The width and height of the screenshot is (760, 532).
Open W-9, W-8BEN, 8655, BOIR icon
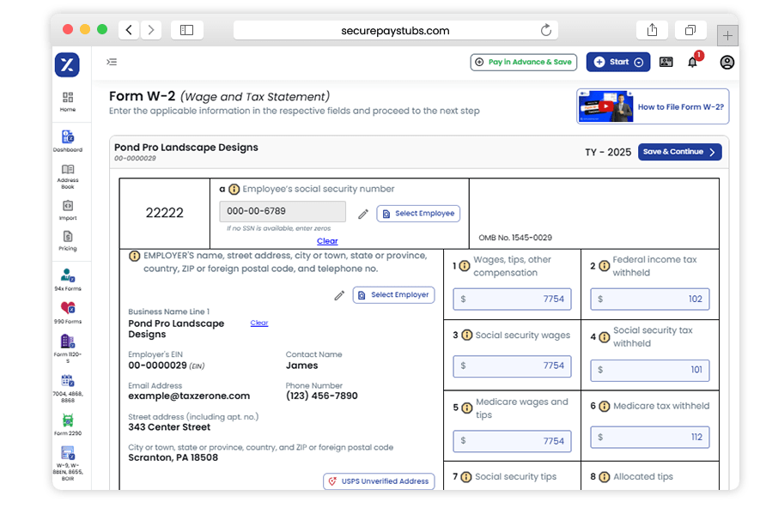tap(68, 463)
